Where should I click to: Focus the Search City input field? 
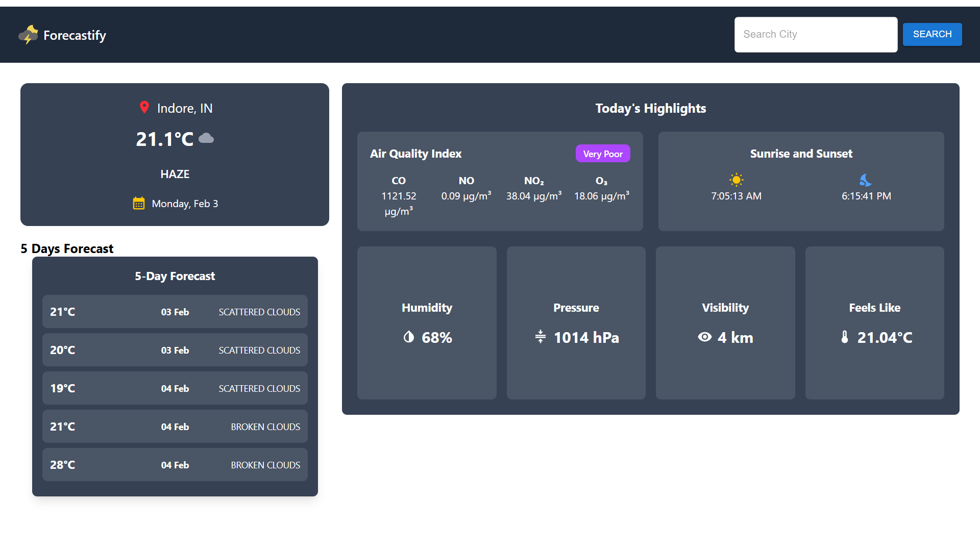coord(816,35)
